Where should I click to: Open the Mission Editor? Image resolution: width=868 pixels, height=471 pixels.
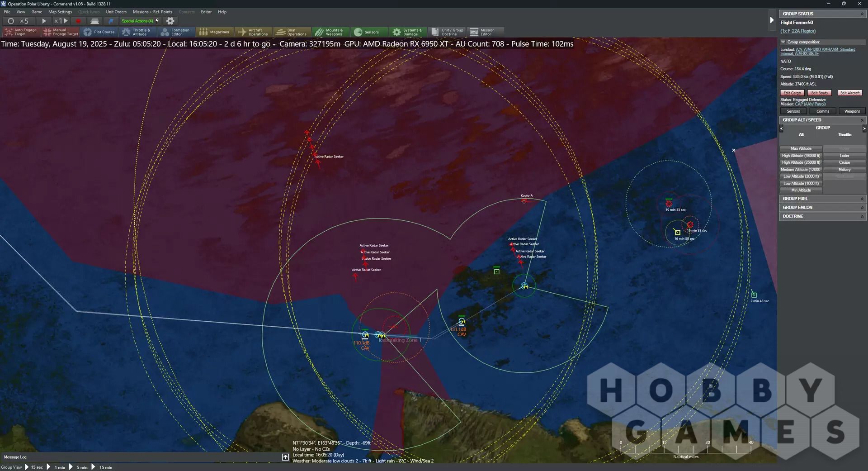pyautogui.click(x=485, y=32)
